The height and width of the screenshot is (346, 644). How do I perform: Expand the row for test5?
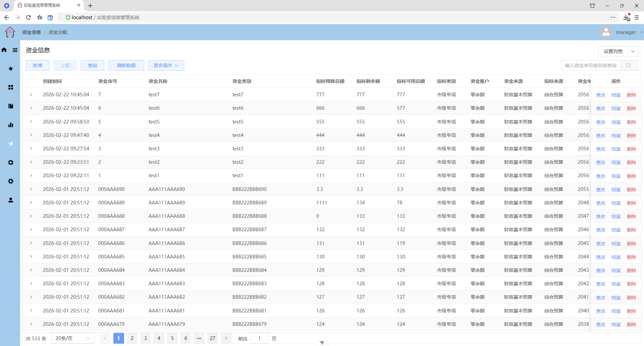31,121
